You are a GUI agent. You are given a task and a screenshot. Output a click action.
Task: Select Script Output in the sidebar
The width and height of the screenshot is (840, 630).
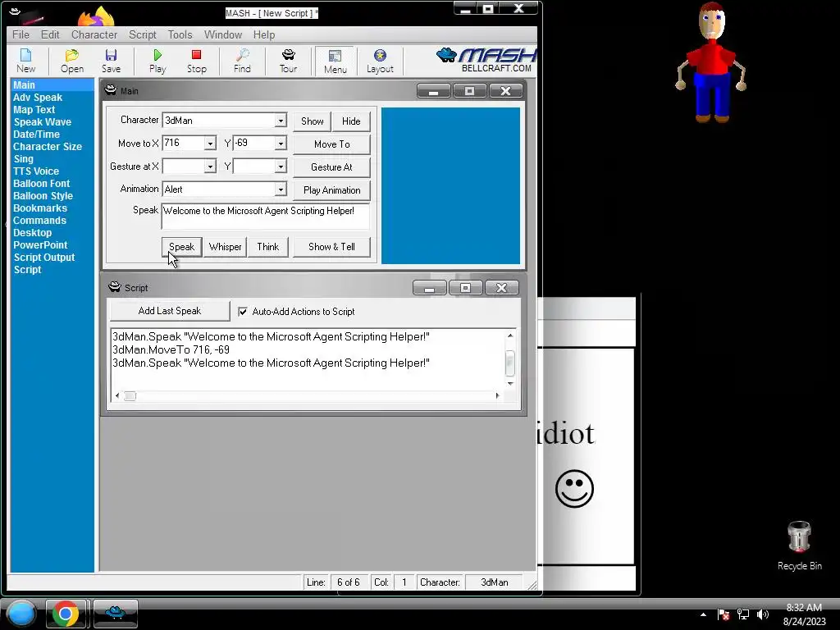(x=44, y=258)
